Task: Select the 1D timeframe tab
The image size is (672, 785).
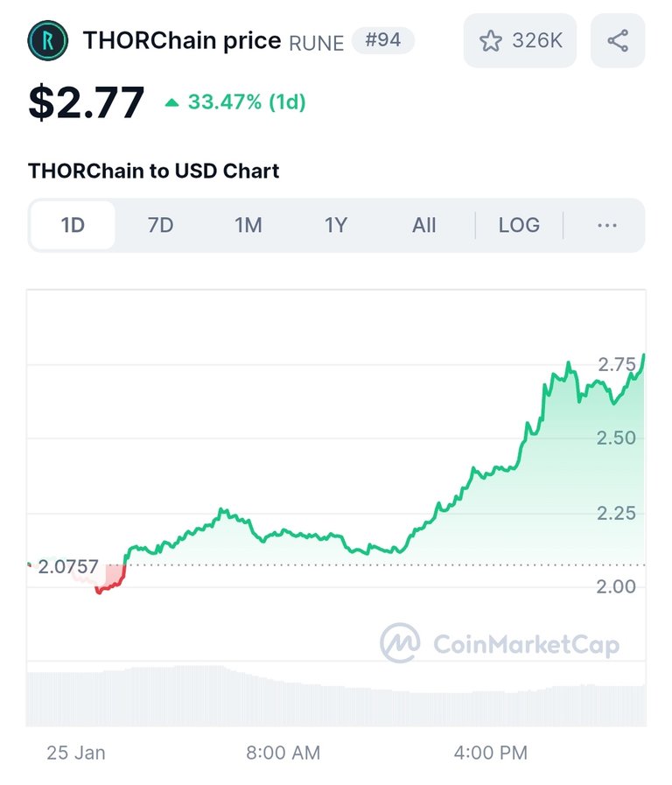Action: pyautogui.click(x=73, y=225)
